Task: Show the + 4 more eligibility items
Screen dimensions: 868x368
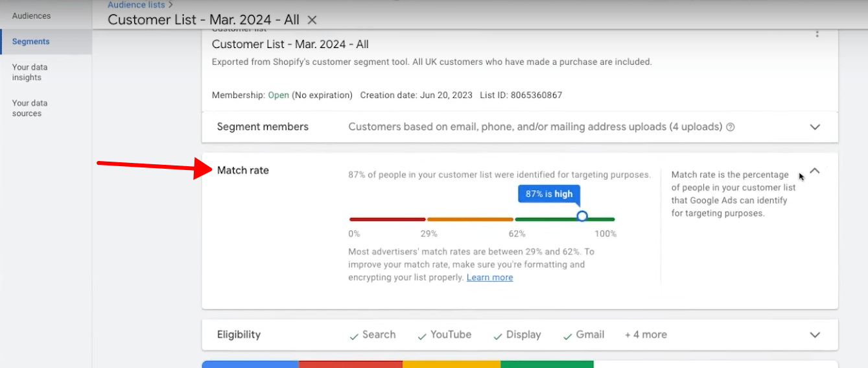Action: pyautogui.click(x=645, y=334)
